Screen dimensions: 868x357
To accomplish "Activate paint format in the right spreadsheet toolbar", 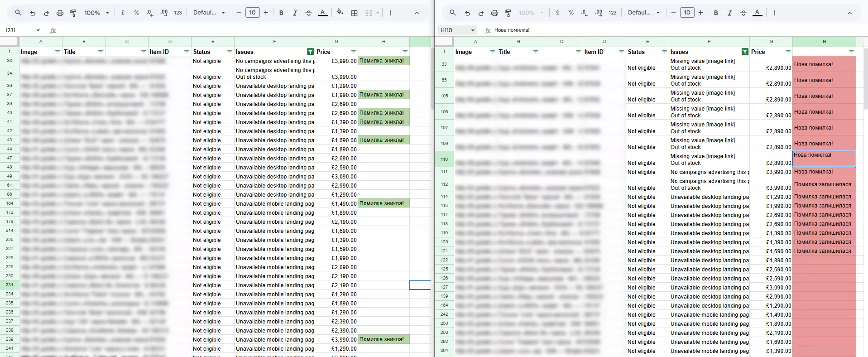I will point(508,13).
